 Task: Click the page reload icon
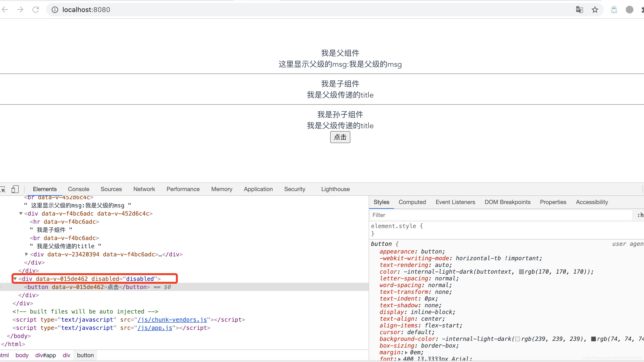pyautogui.click(x=36, y=10)
